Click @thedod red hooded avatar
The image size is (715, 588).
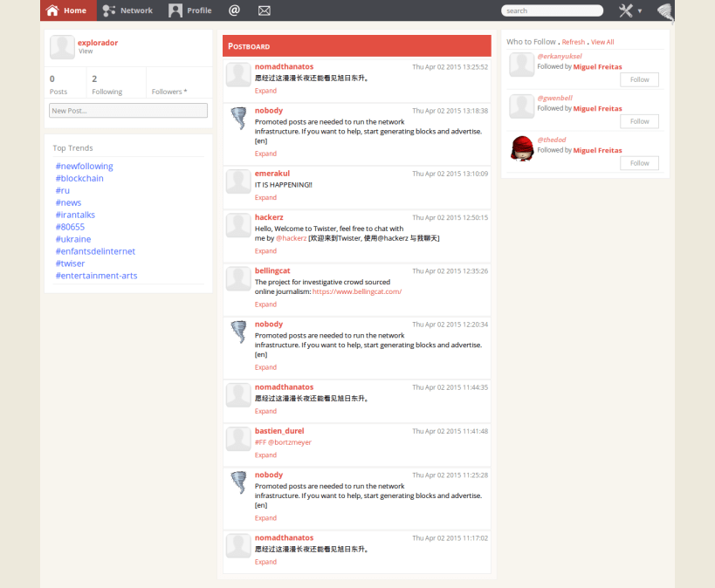pyautogui.click(x=522, y=148)
